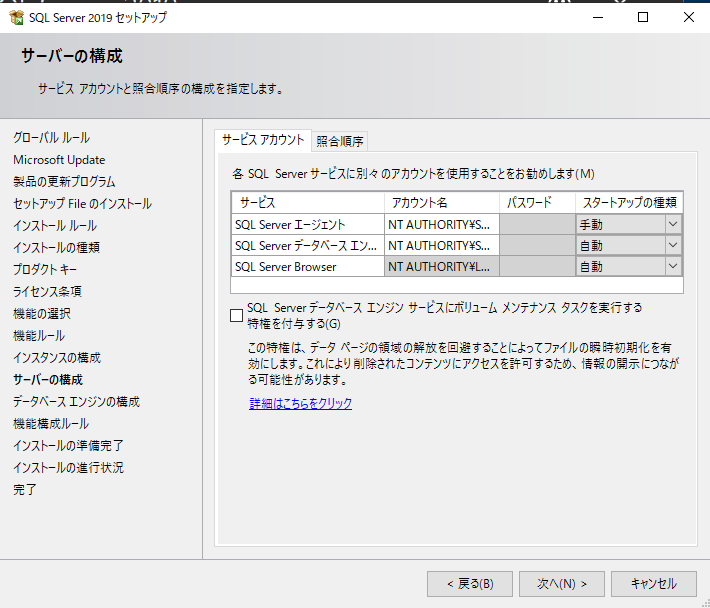Select the SQL Server データベース エンジン service row
Image resolution: width=710 pixels, height=608 pixels.
308,246
